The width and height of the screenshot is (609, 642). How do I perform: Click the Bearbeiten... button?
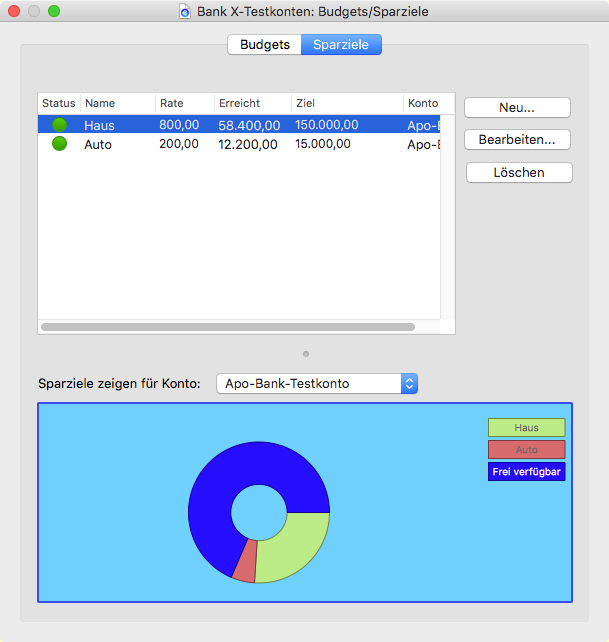(518, 140)
